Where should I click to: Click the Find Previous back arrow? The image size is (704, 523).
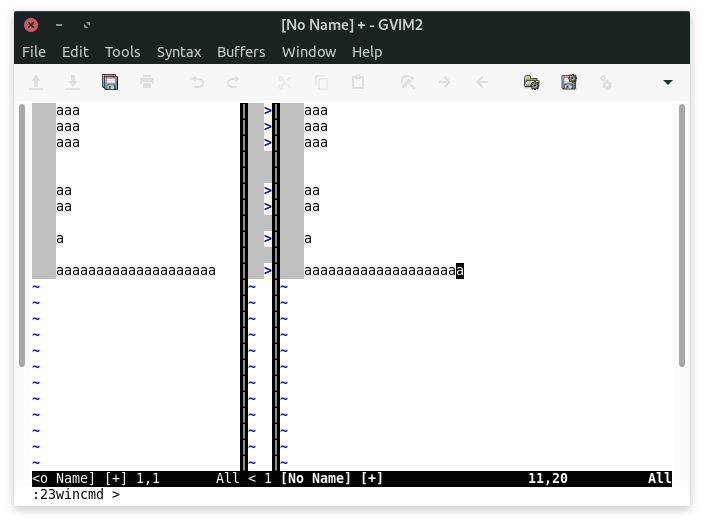pyautogui.click(x=482, y=82)
